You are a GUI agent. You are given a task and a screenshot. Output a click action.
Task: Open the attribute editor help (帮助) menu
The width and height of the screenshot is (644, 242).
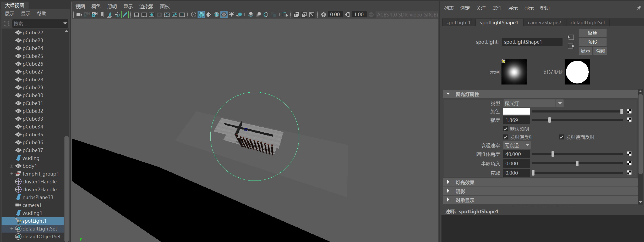(545, 8)
